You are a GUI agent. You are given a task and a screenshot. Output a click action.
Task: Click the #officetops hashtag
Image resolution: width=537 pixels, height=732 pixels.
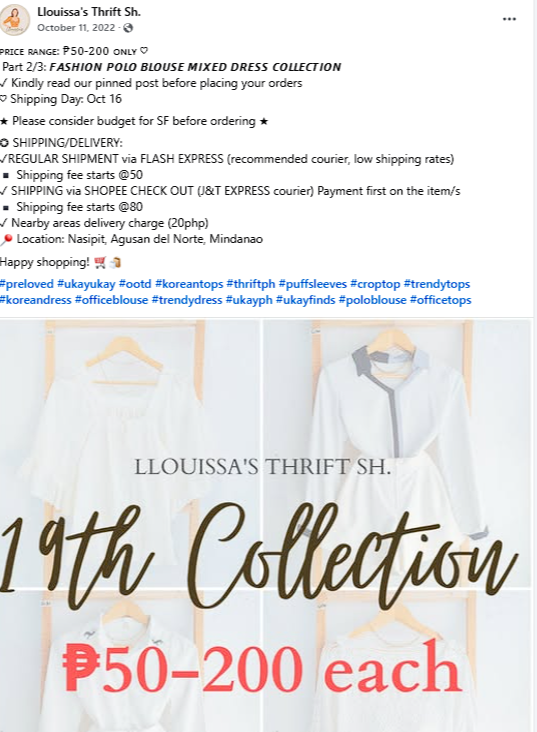440,300
